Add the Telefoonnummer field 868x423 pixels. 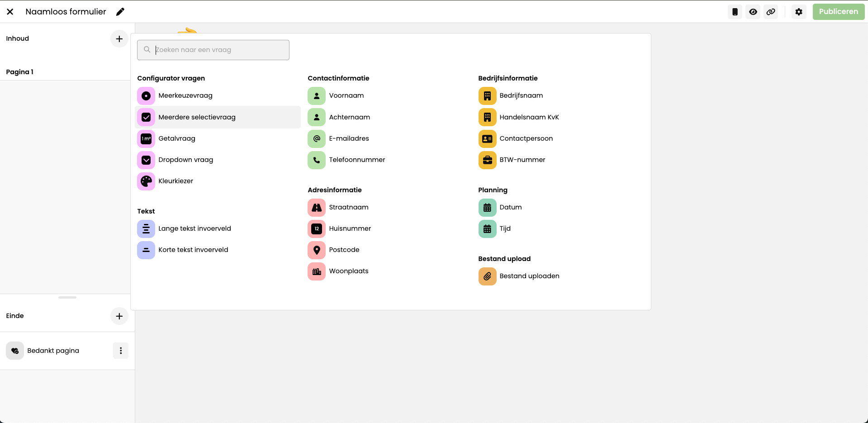356,160
